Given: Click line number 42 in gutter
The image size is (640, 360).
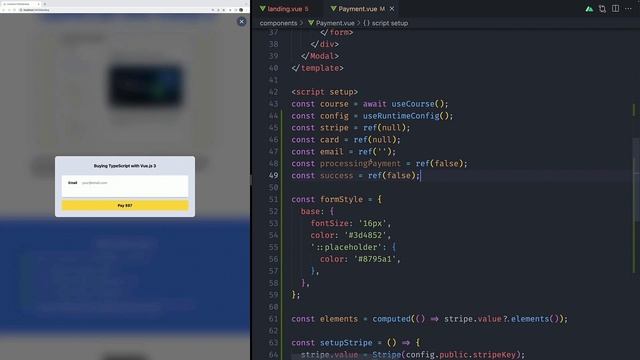Looking at the screenshot, I should [x=273, y=92].
